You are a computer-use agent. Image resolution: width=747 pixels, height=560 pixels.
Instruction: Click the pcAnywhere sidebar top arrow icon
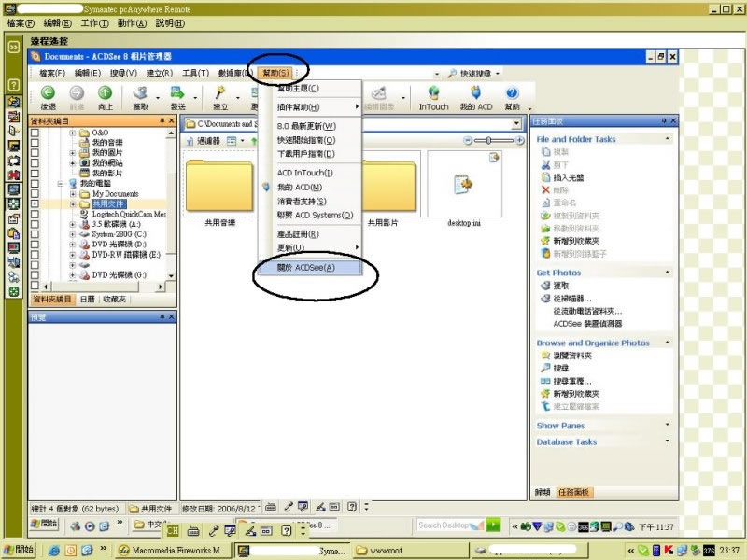tap(14, 47)
